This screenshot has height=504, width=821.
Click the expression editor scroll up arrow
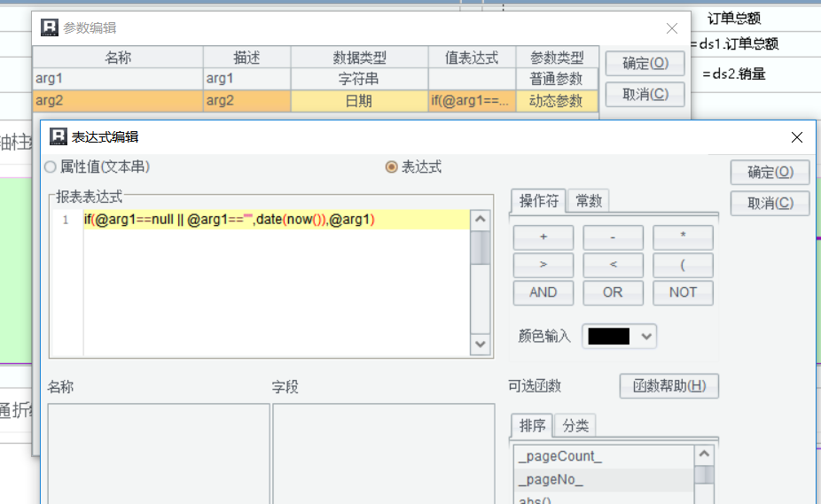coord(481,219)
